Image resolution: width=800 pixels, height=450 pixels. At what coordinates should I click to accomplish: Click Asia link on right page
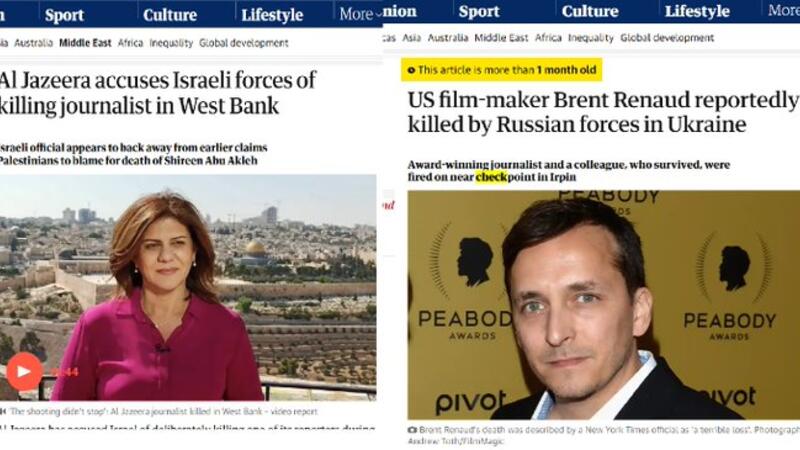coord(411,38)
